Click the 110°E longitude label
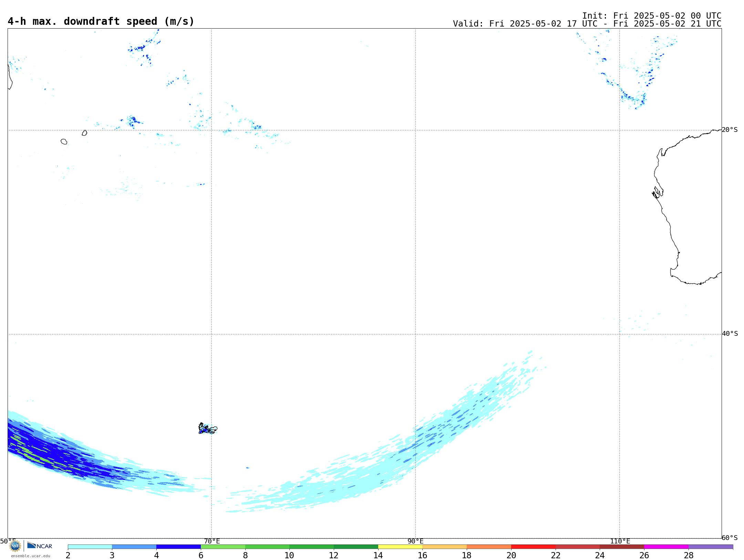This screenshot has width=744, height=560. [x=620, y=541]
